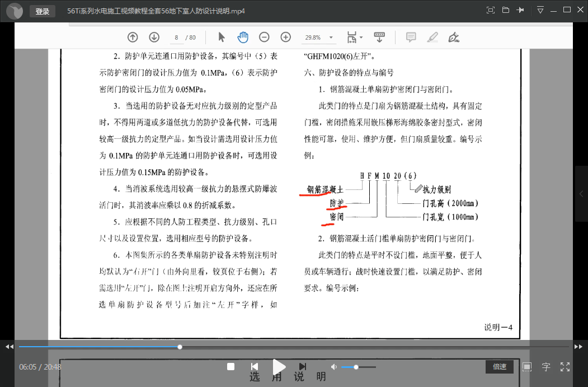The image size is (588, 387).
Task: Click the 06:05 / 20:48 time display
Action: point(40,367)
